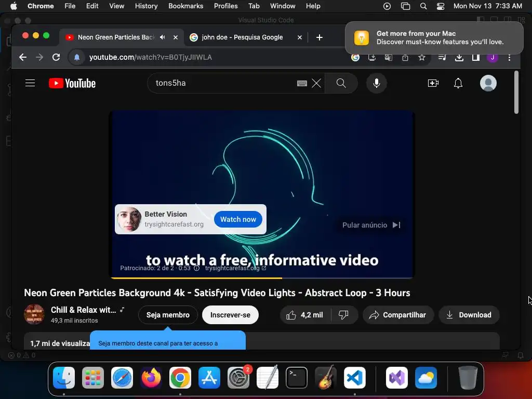
Task: Click the Google icon in address bar
Action: point(355,57)
